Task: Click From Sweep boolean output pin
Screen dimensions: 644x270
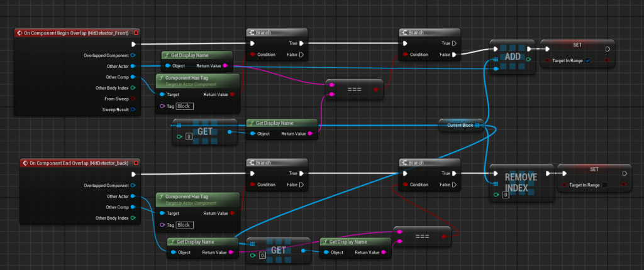Action: 133,99
